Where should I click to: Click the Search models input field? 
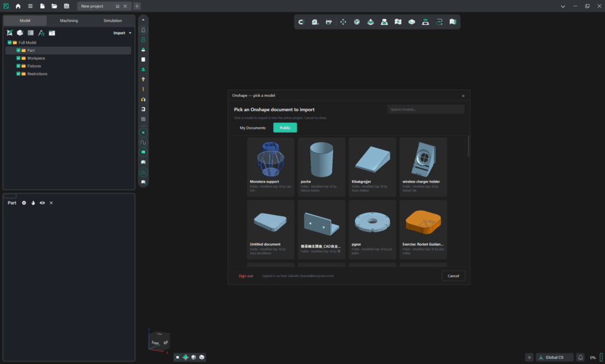425,109
